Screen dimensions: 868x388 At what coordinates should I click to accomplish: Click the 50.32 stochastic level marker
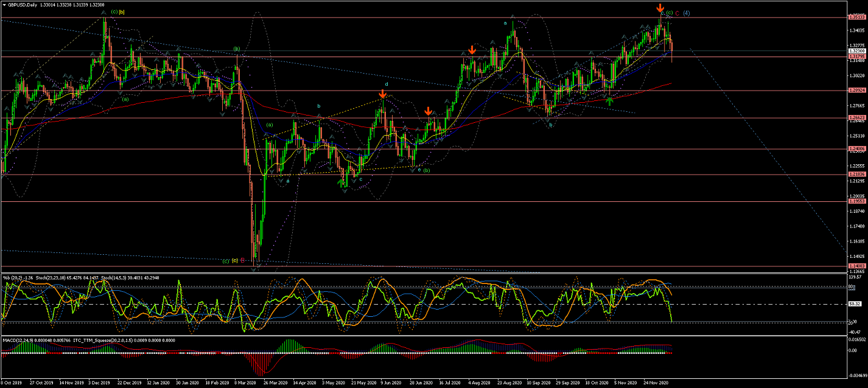tap(855, 304)
